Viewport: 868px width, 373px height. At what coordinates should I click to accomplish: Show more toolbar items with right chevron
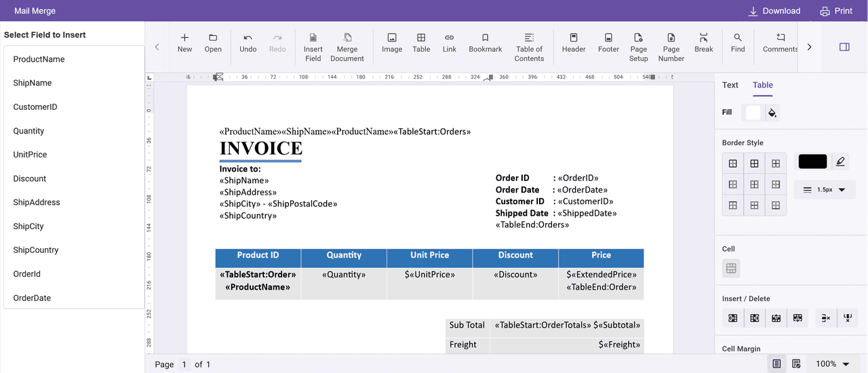(x=809, y=47)
